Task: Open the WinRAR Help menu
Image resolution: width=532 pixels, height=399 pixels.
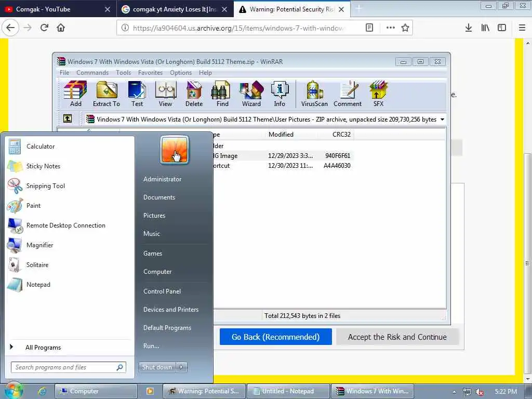Action: click(205, 73)
